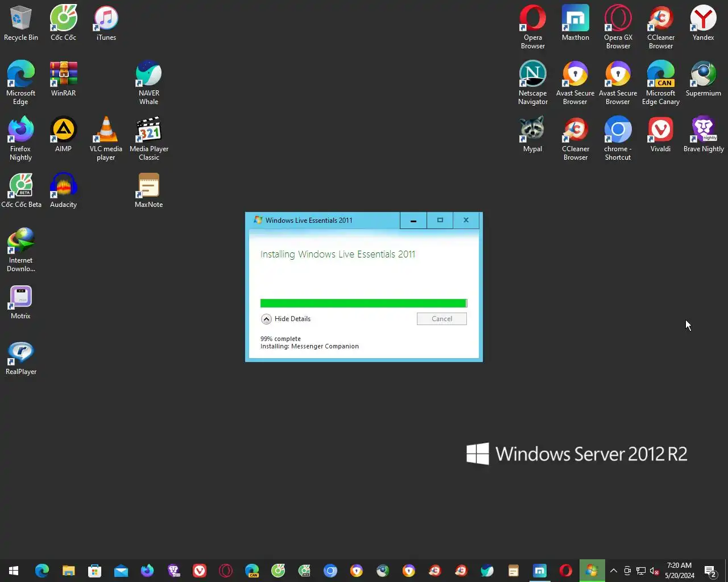Screen dimensions: 728x582
Task: Click the muted speaker volume tray icon
Action: coord(655,571)
